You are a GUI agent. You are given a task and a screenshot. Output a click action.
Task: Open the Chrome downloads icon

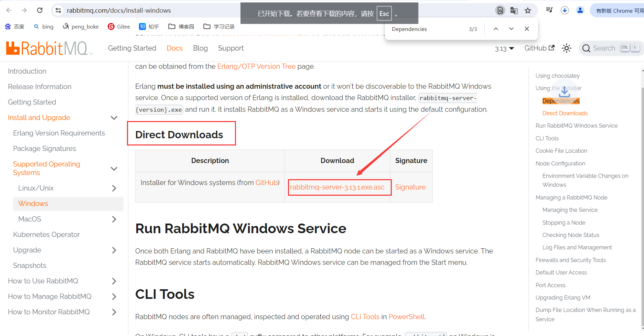click(x=565, y=10)
